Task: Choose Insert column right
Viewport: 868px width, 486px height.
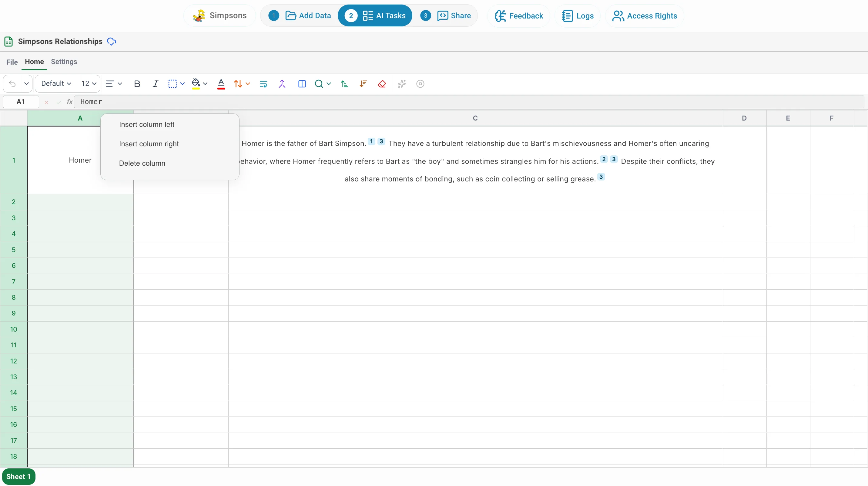Action: (170, 144)
